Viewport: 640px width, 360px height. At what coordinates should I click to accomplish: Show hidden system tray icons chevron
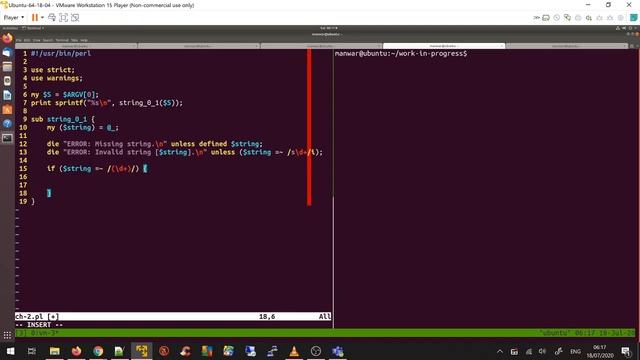[x=500, y=351]
